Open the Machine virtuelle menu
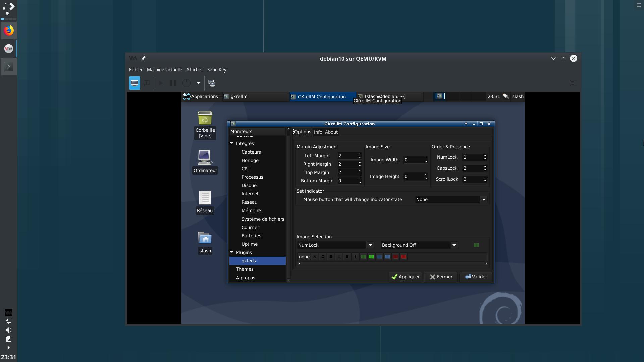644x362 pixels. [165, 70]
